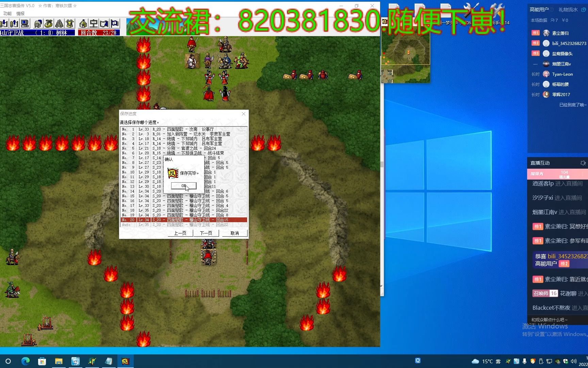Select save slot No. 2 汜水关 李肃军主营
Screen dimensions: 588x368
click(184, 134)
